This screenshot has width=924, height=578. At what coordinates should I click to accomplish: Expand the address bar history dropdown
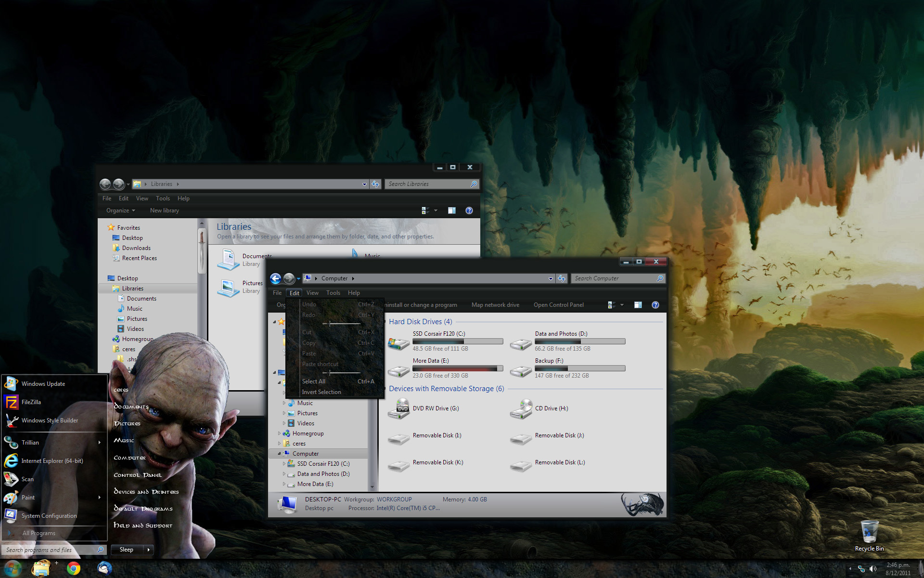[x=551, y=278]
